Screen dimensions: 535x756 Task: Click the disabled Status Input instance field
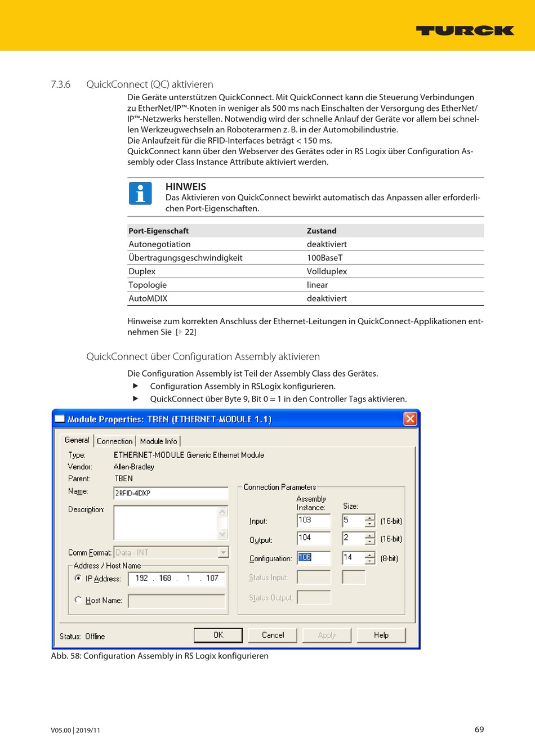click(x=314, y=577)
